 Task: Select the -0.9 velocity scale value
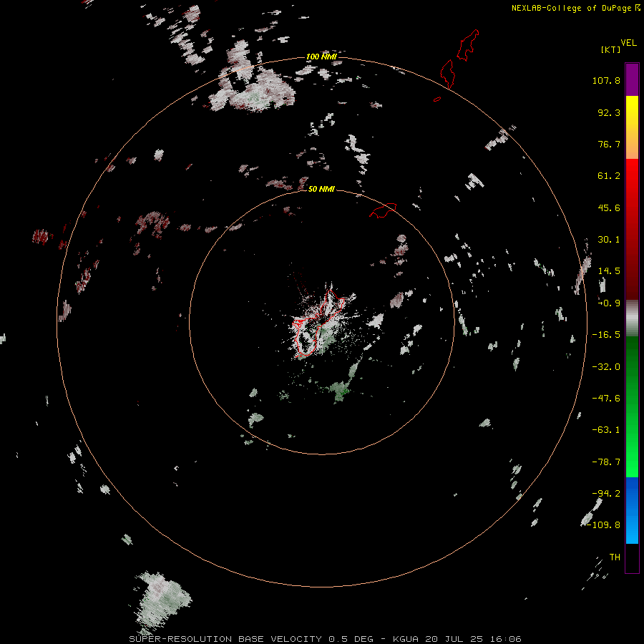(x=609, y=303)
